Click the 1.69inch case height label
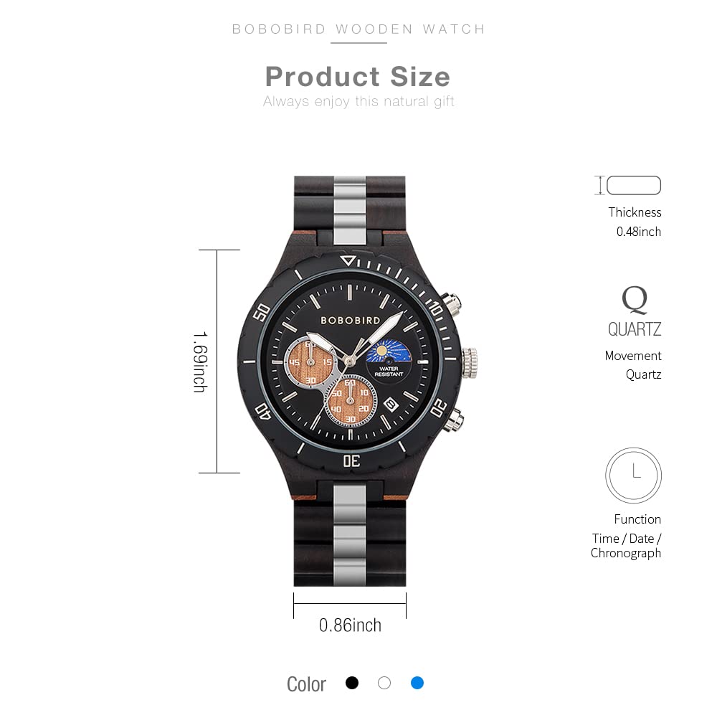717x728 pixels. pos(201,361)
